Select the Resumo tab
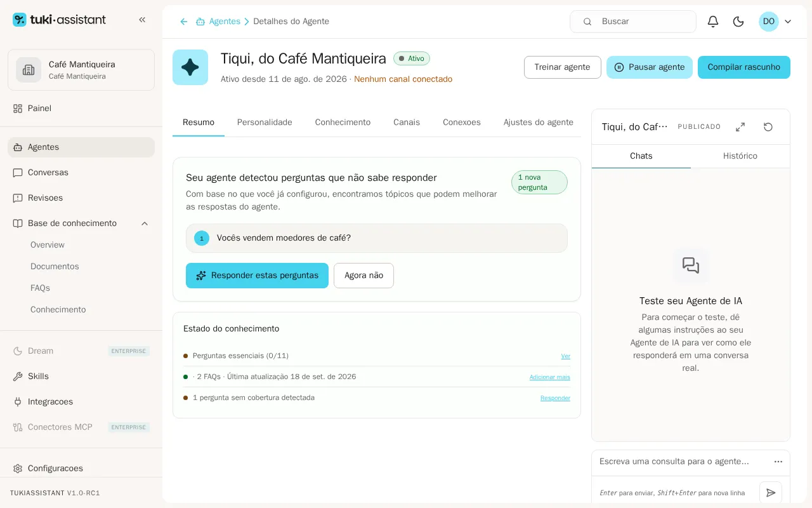 pos(199,123)
